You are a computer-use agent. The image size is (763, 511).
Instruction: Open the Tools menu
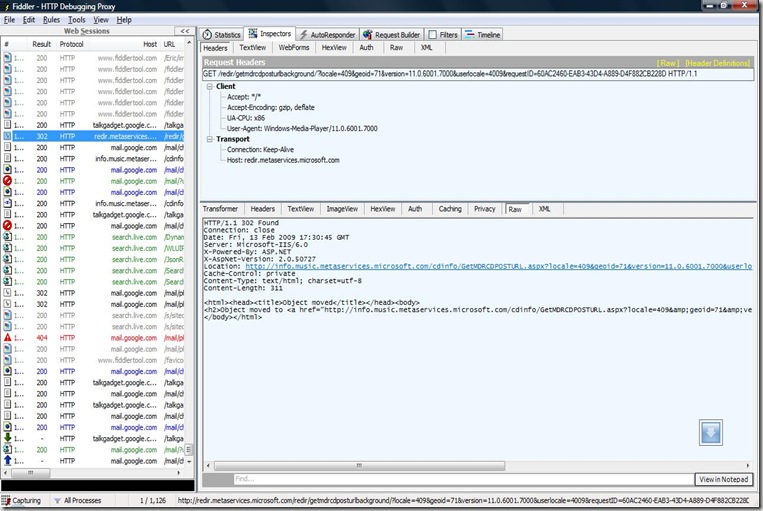(x=76, y=20)
